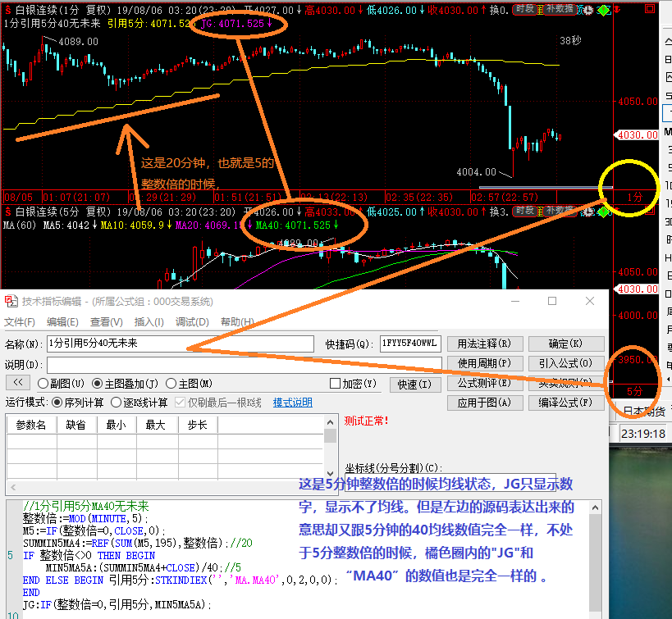
Task: Click the red S icon before 白银连续(5分 复权)
Action: [7, 212]
